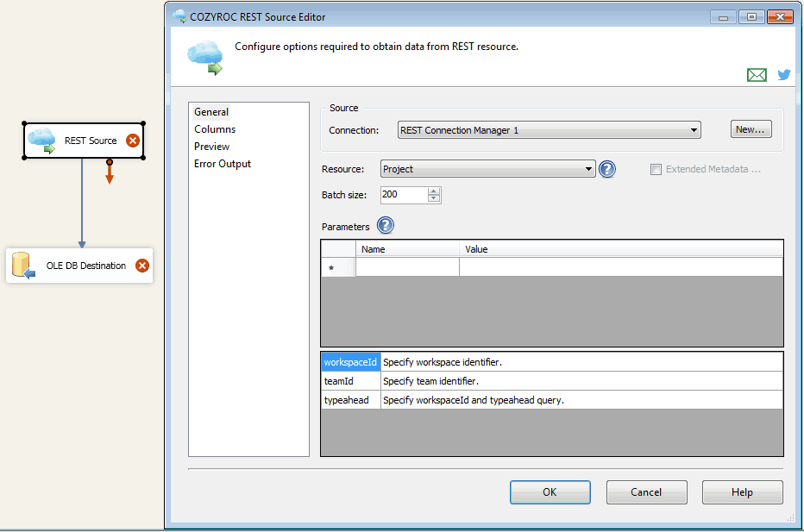Minimize the REST Source Editor window
This screenshot has width=804, height=532.
(724, 17)
